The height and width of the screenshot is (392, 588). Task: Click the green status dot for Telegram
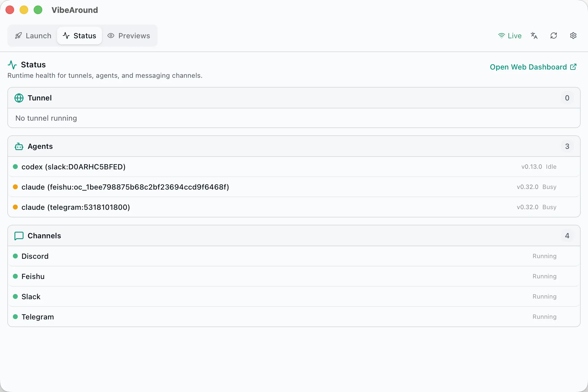15,317
